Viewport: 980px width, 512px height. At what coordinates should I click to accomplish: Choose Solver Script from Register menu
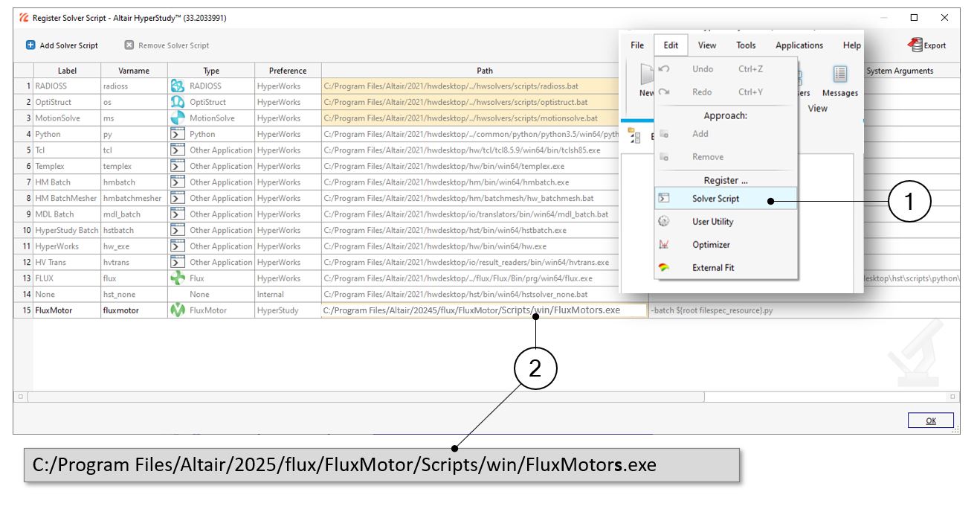tap(725, 199)
